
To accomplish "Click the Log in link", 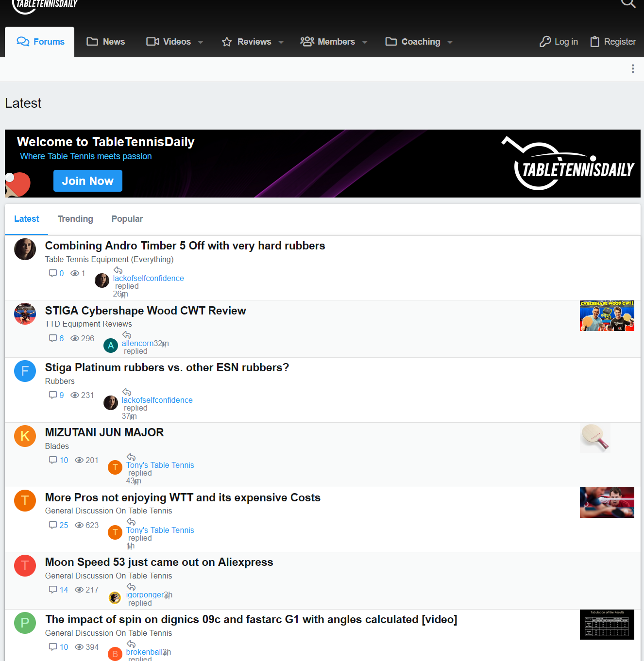I will tap(559, 42).
